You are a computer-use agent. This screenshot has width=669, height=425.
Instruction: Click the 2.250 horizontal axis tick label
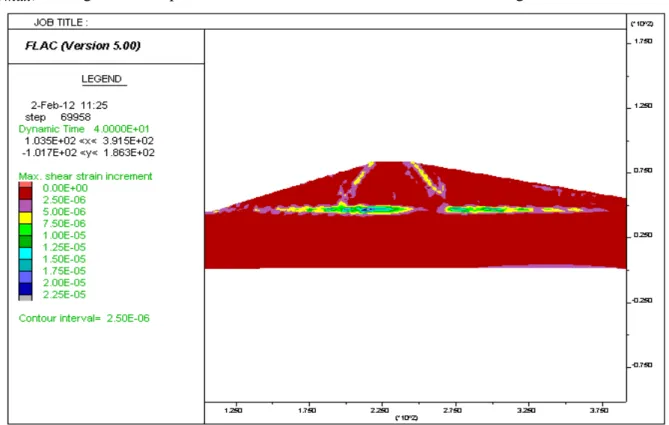380,410
